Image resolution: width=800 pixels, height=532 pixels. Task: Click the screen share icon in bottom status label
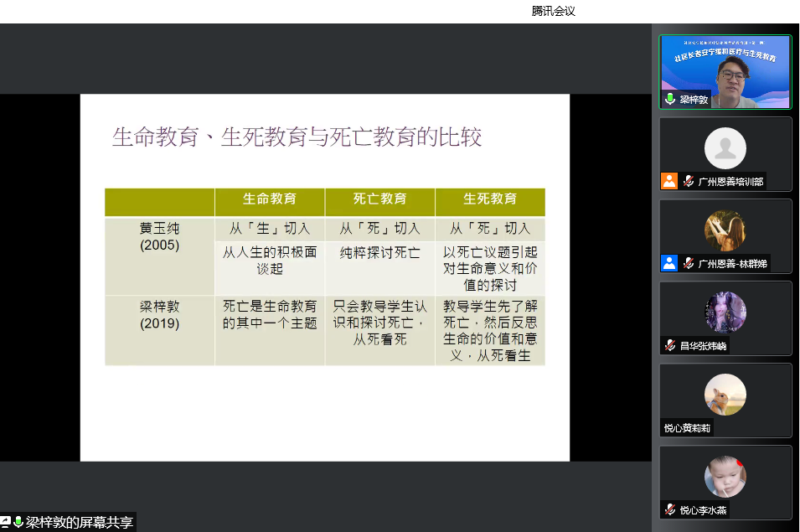click(x=5, y=522)
